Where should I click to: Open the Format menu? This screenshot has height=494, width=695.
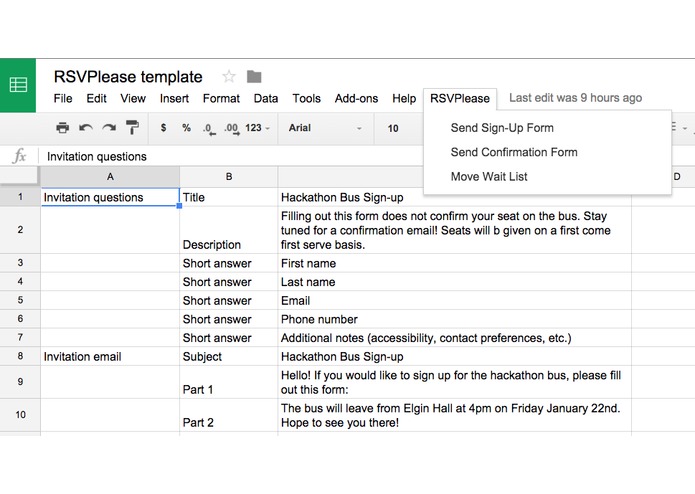221,98
